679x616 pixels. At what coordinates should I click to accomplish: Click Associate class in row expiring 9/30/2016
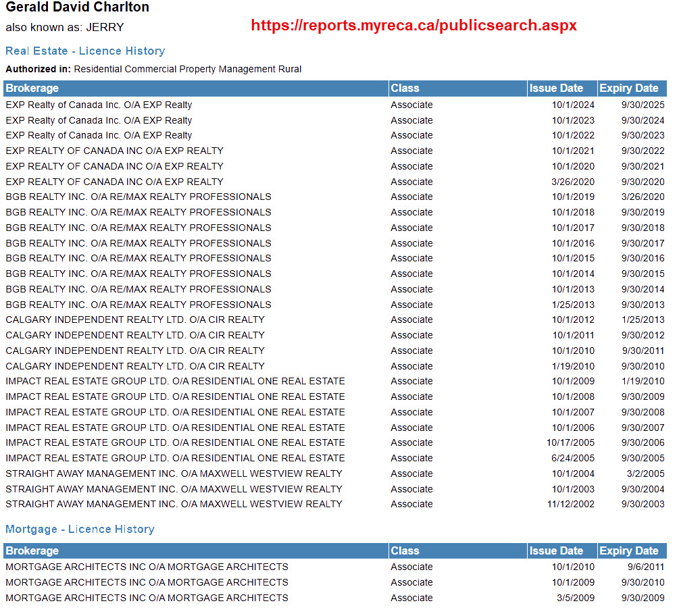click(x=412, y=259)
